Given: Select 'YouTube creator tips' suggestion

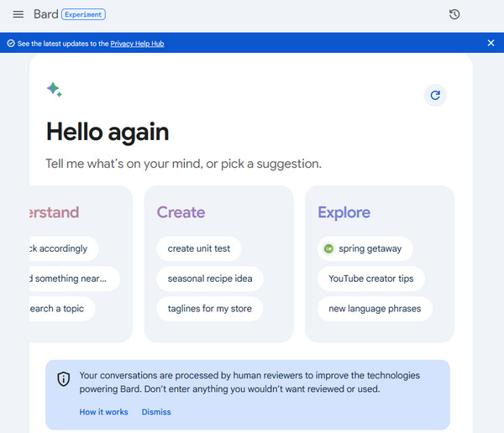Looking at the screenshot, I should [x=371, y=279].
